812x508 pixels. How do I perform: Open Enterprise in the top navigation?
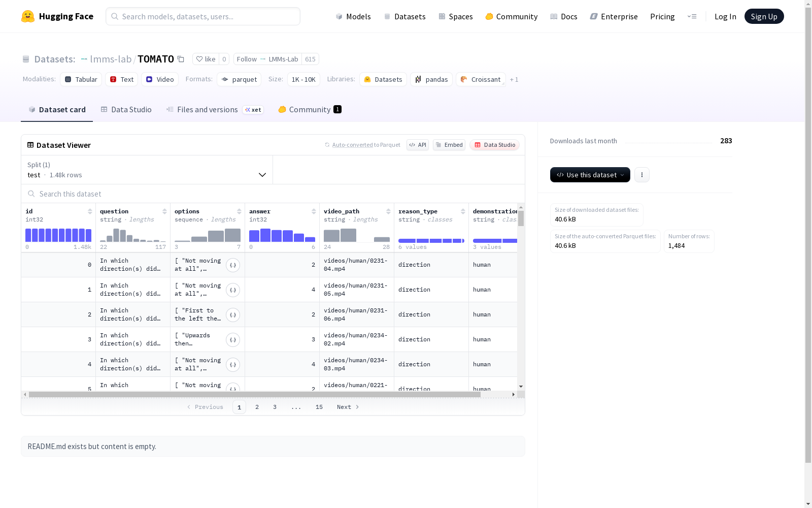(614, 16)
